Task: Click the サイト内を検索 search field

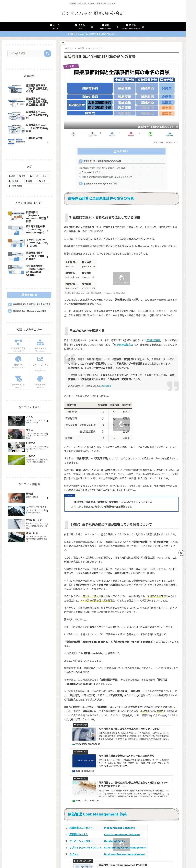Action: [x=26, y=53]
